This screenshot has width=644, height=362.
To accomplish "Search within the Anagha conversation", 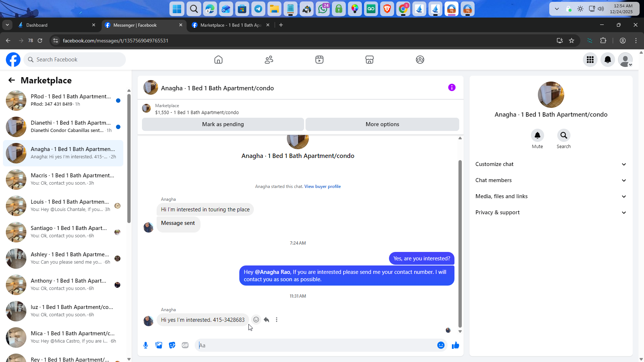I will [x=564, y=135].
